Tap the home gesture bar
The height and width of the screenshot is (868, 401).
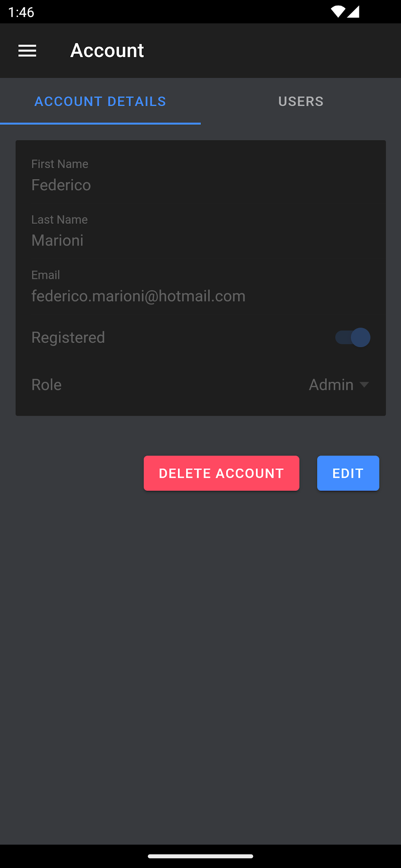200,856
